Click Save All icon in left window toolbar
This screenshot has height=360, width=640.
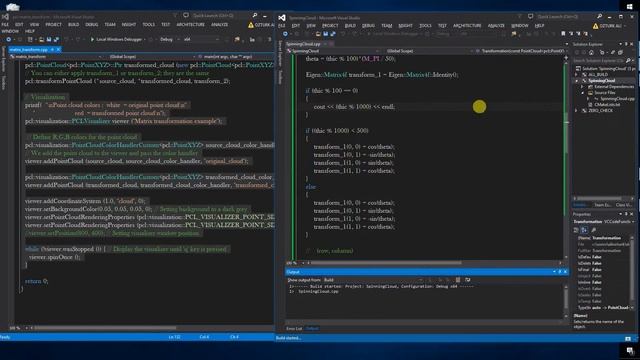[56, 40]
